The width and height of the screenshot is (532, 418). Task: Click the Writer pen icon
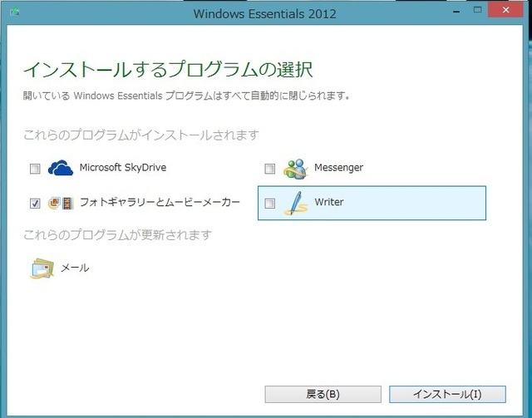click(296, 203)
